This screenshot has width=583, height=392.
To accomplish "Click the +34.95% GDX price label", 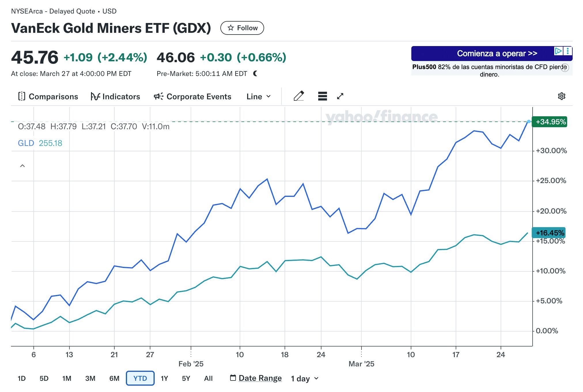I will click(x=549, y=122).
